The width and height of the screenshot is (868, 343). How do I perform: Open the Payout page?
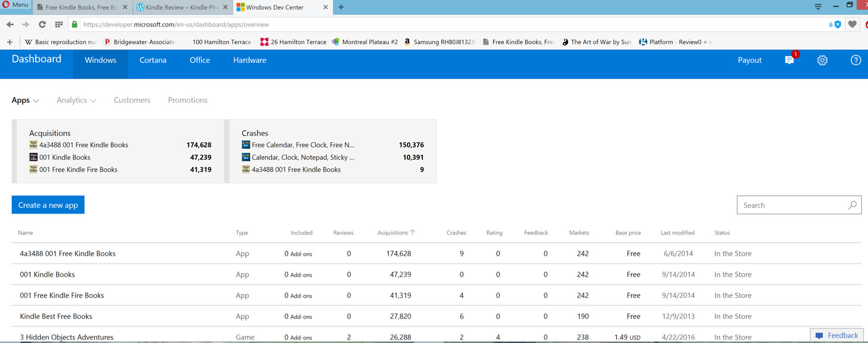point(750,60)
